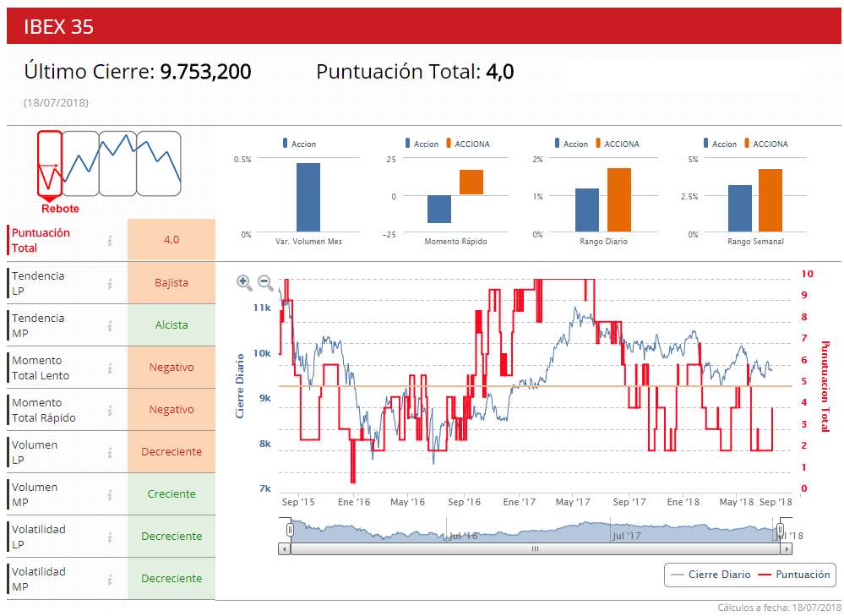This screenshot has width=844, height=616.
Task: Click Decreciente value for Volatilidad LP
Action: [172, 537]
